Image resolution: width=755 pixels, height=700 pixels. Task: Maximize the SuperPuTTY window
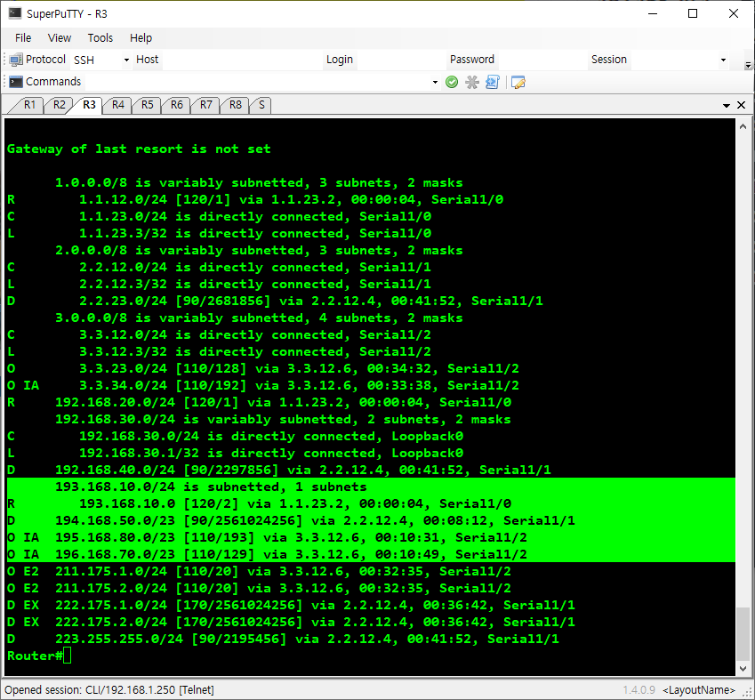click(693, 13)
